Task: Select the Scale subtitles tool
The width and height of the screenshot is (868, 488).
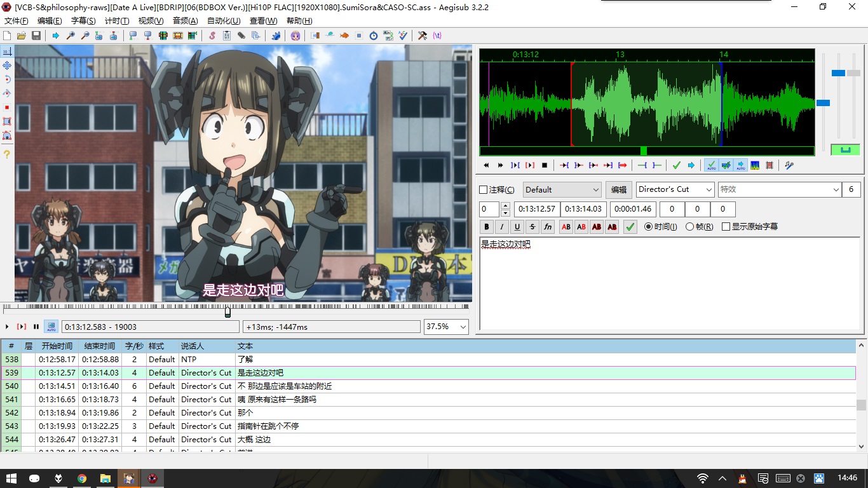Action: pyautogui.click(x=7, y=107)
